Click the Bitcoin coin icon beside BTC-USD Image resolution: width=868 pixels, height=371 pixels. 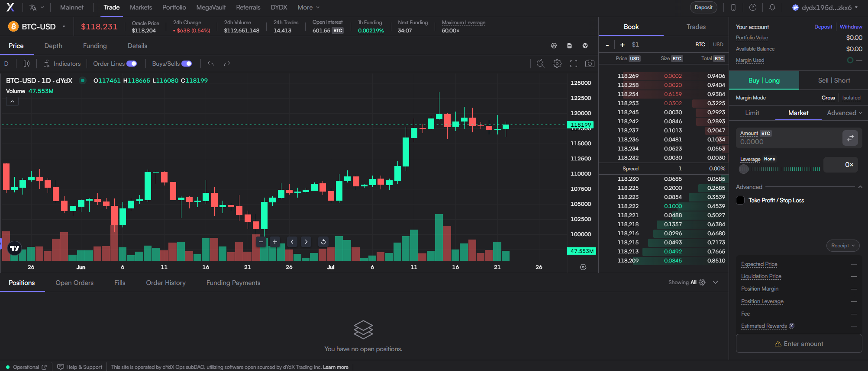(x=13, y=27)
